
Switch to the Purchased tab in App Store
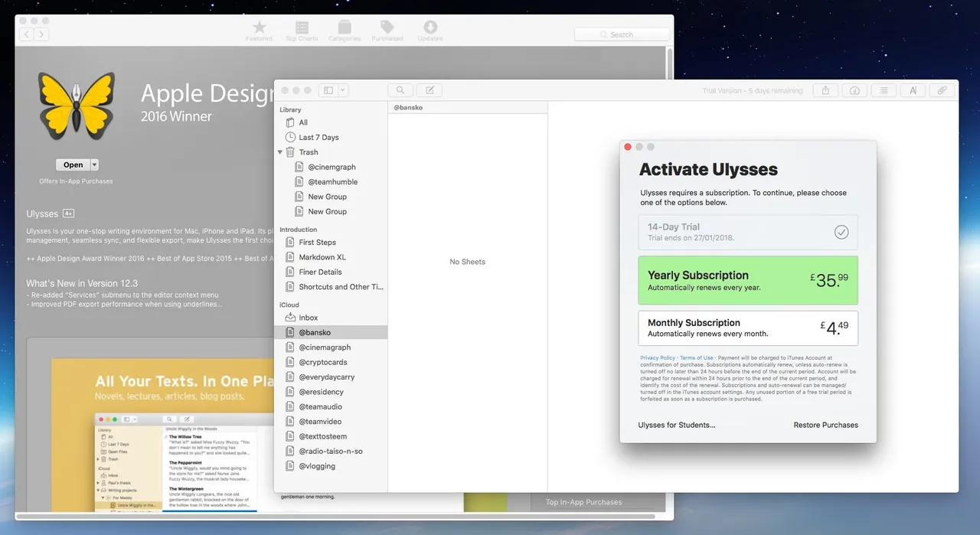(x=387, y=31)
